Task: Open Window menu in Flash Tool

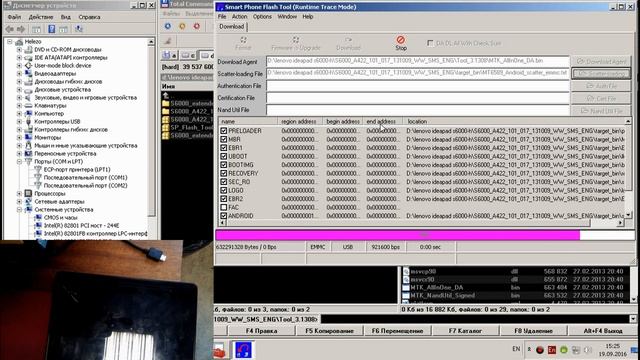Action: click(x=287, y=17)
